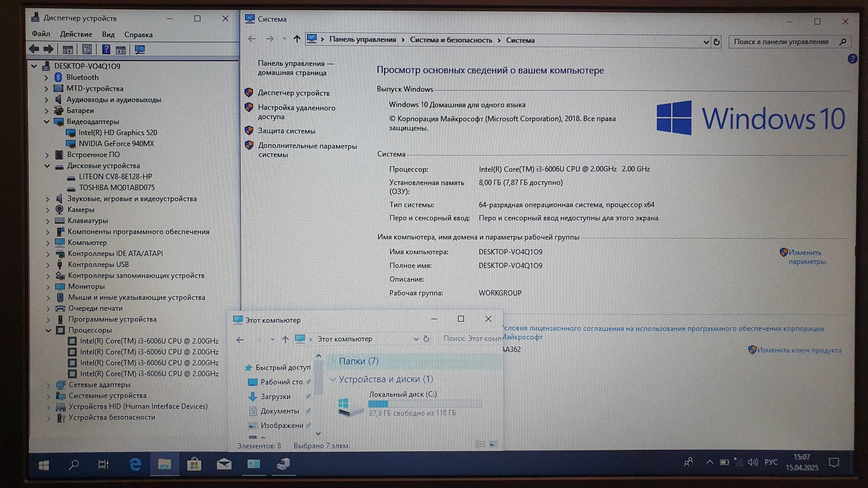Click the up arrow in System window navigation

coord(297,39)
